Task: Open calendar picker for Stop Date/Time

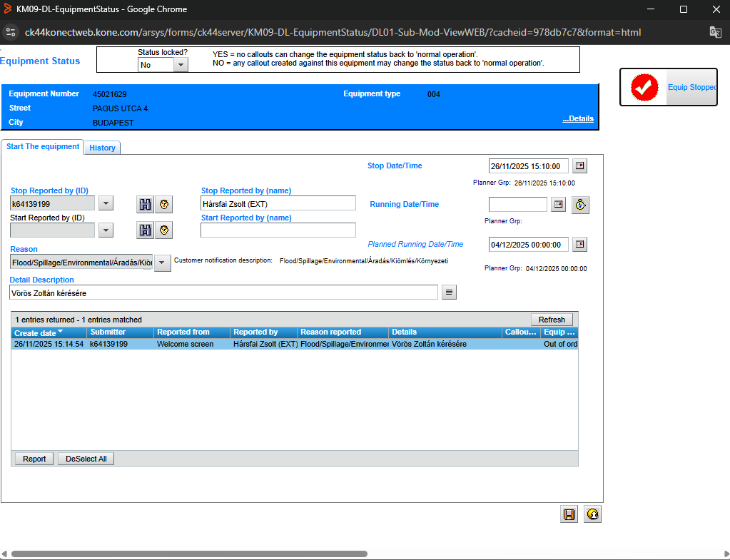Action: [x=580, y=166]
